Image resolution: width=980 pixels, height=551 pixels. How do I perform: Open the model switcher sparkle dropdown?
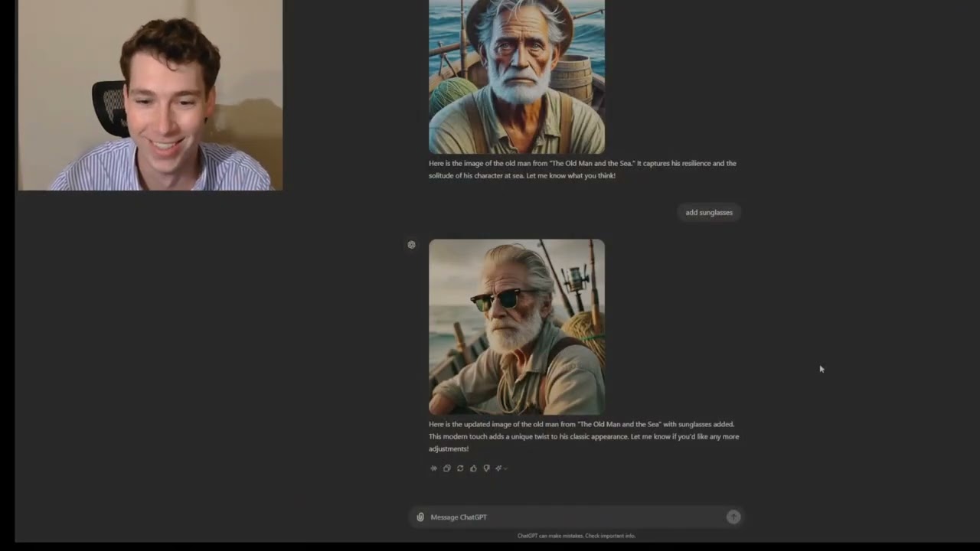501,468
